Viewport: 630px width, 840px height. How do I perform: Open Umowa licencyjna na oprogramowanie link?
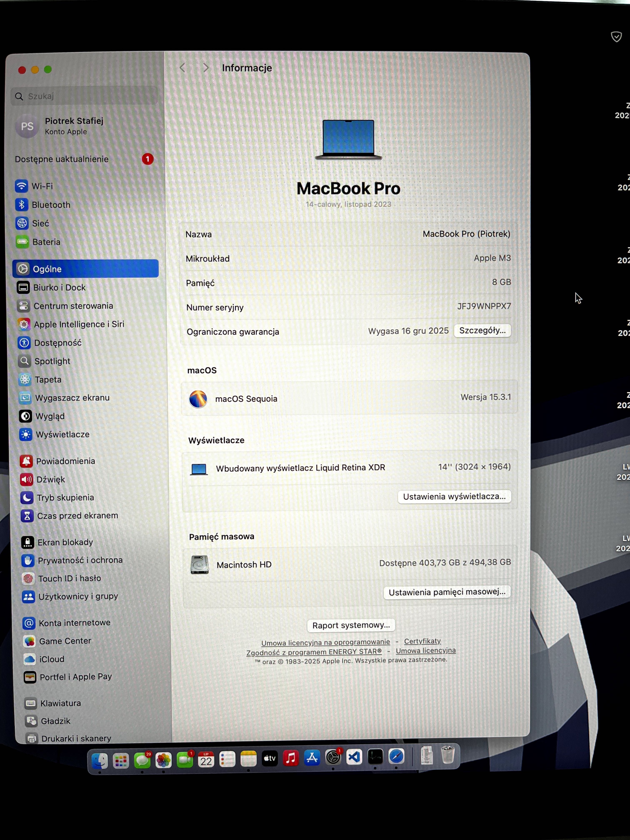coord(325,642)
